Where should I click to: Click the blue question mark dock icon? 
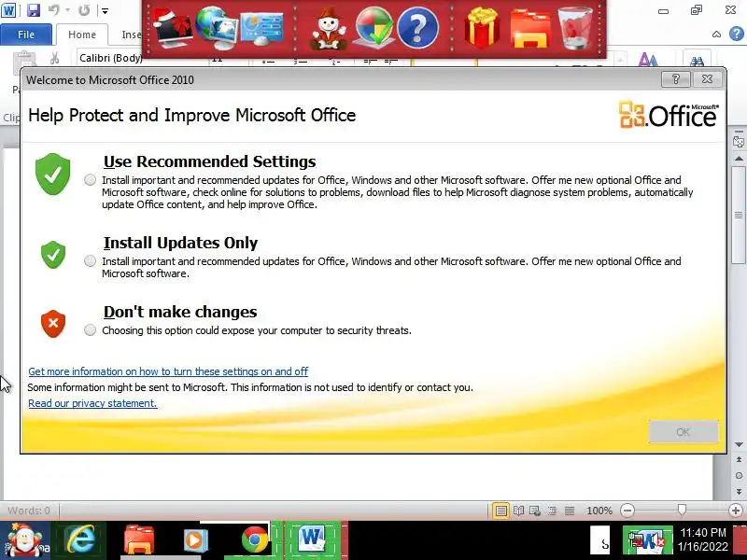pos(417,29)
